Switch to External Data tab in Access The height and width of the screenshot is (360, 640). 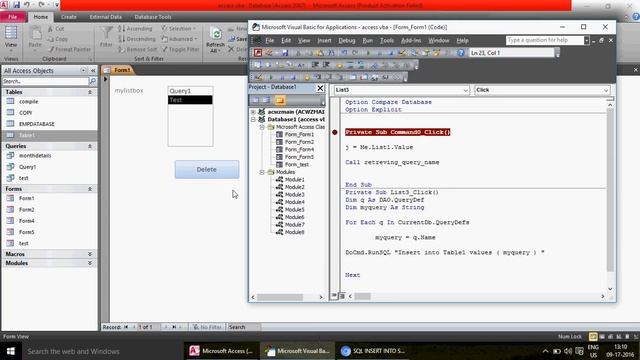pyautogui.click(x=105, y=17)
